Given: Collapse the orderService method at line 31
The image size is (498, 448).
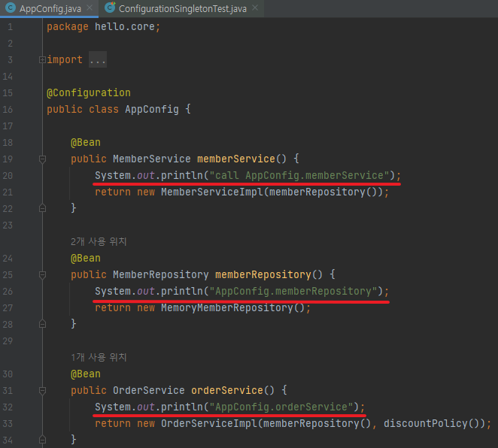Looking at the screenshot, I should tap(42, 391).
